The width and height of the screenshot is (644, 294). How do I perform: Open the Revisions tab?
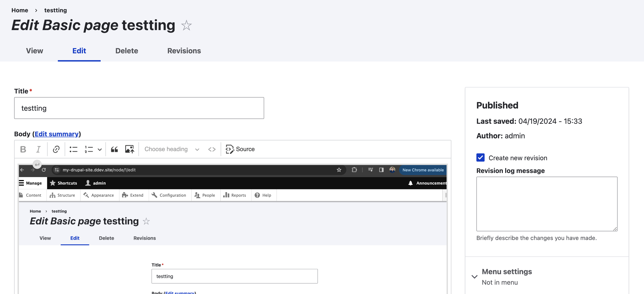click(184, 51)
